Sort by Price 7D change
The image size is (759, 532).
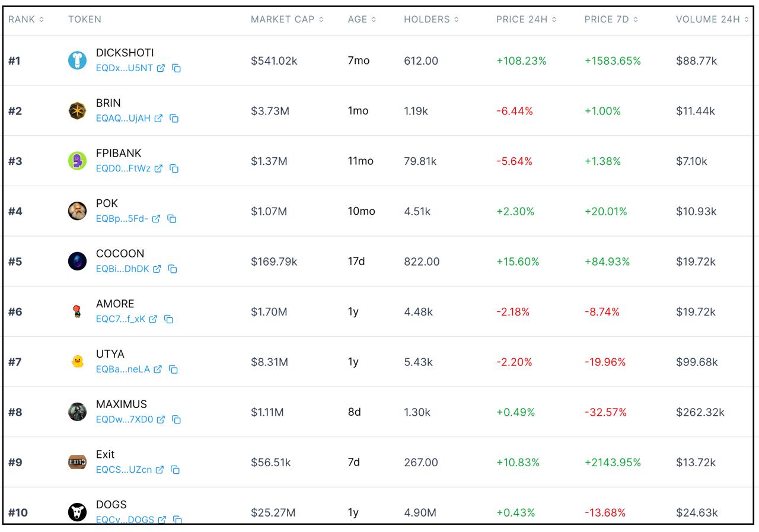point(611,20)
